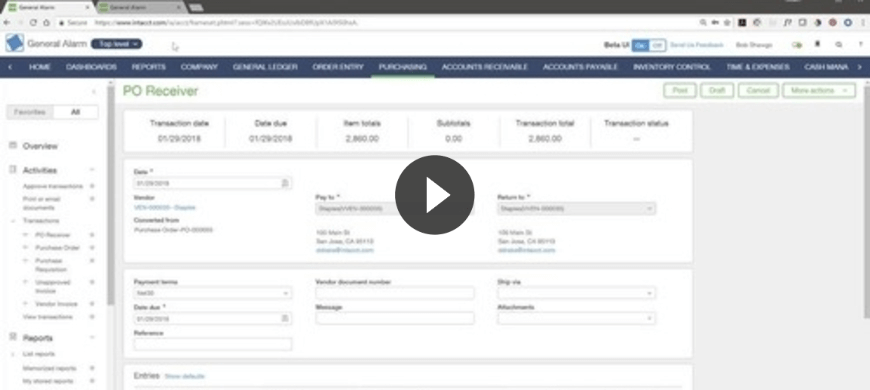The image size is (870, 390).
Task: Expand the Payment terms dropdown
Action: [x=213, y=293]
